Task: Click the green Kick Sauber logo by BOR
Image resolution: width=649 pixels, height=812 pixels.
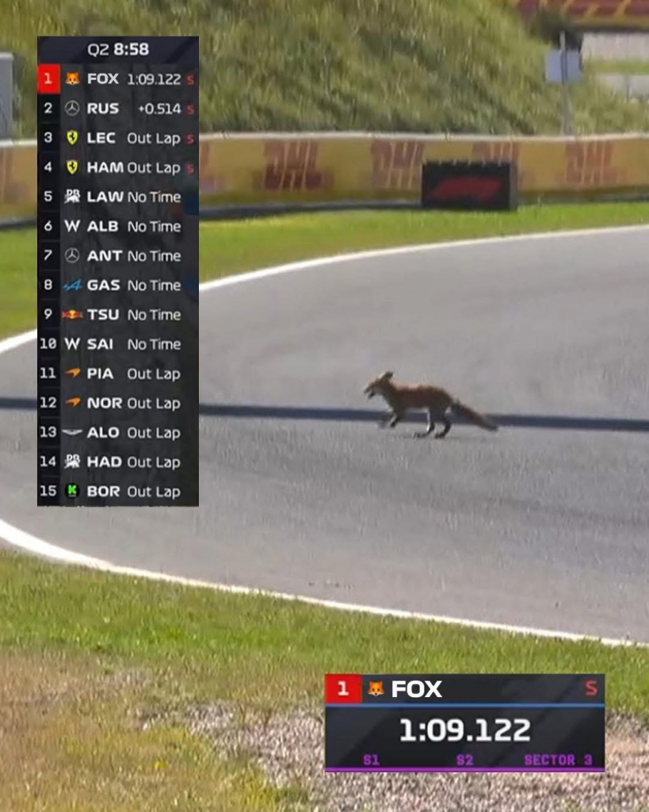Action: (x=72, y=490)
